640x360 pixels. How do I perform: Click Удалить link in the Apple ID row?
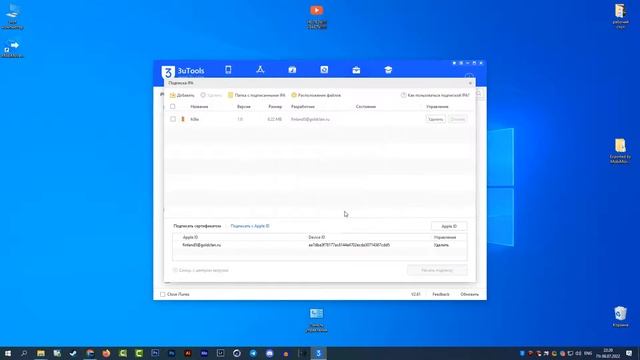click(x=441, y=245)
